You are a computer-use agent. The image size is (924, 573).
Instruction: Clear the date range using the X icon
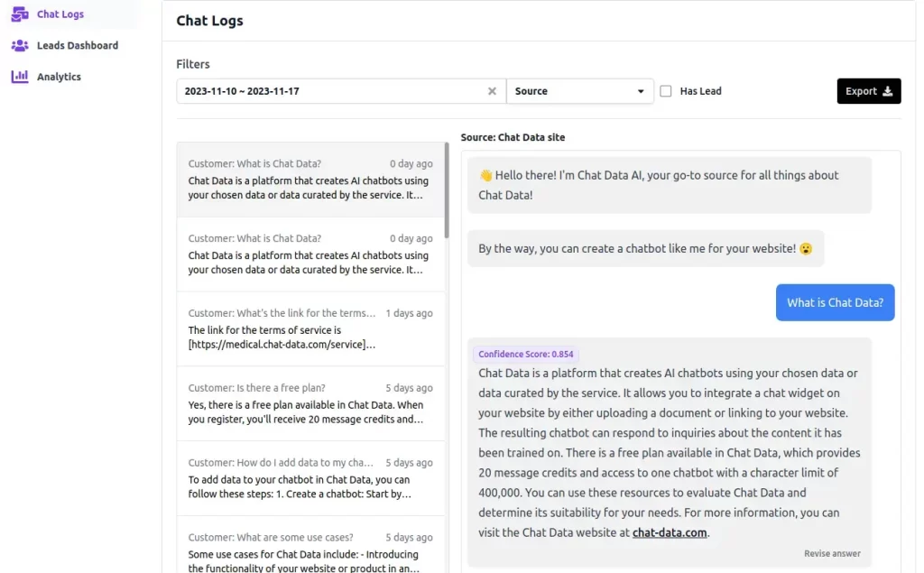click(492, 91)
